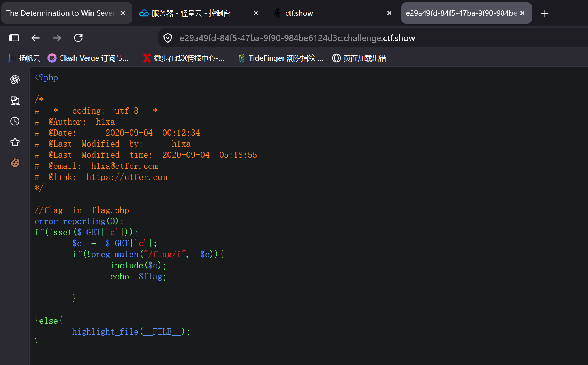Click the @Date 2020-09-04 00:12:34 line
The height and width of the screenshot is (365, 588).
pos(117,133)
